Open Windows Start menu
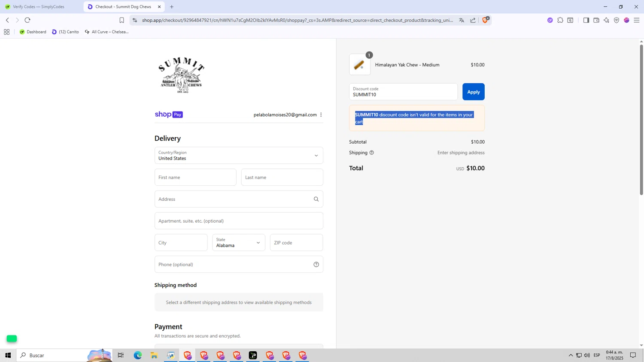 8,355
